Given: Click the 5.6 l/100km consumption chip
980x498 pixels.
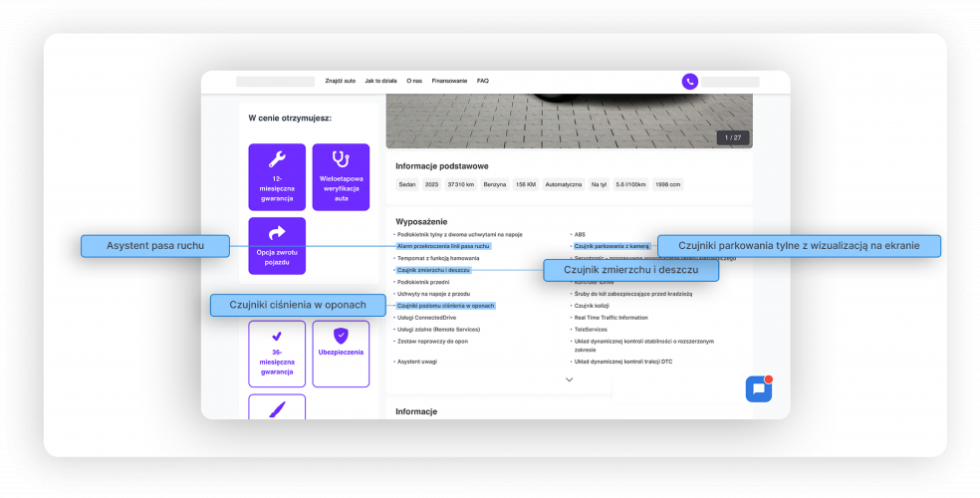Looking at the screenshot, I should (630, 185).
